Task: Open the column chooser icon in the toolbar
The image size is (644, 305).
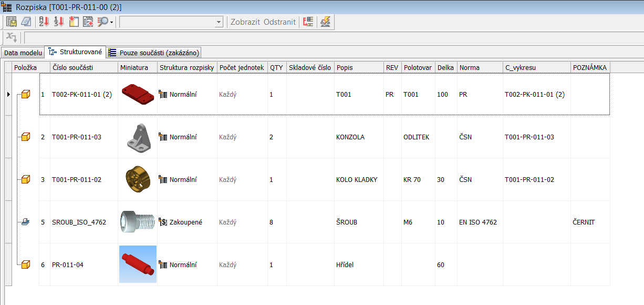Action: pyautogui.click(x=74, y=22)
